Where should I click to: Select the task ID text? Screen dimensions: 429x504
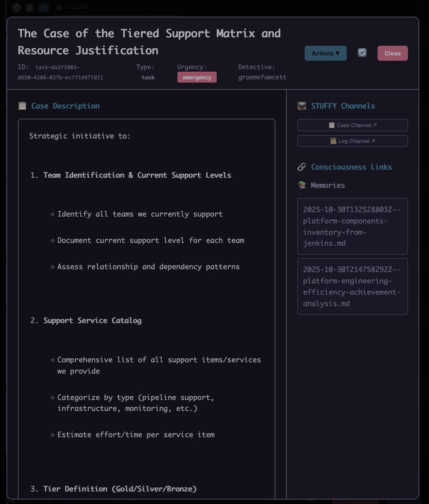[60, 72]
